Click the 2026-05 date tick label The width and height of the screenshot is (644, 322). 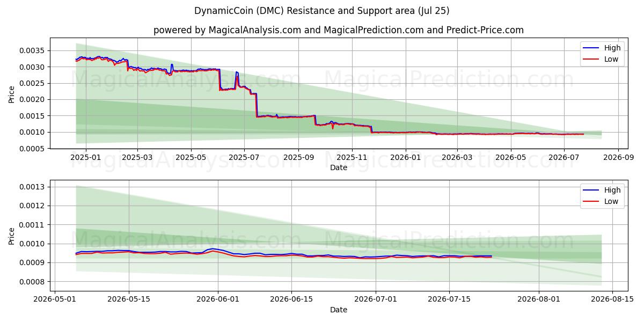click(511, 157)
